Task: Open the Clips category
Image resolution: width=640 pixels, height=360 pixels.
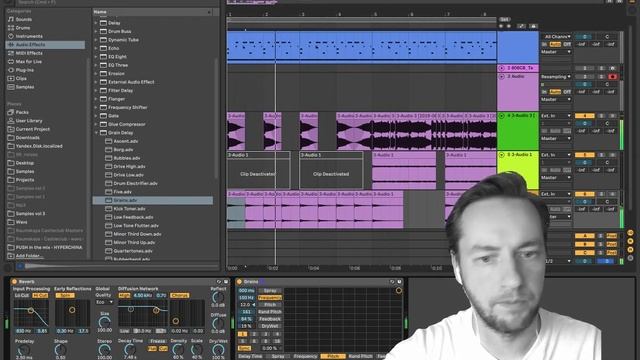Action: 21,78
